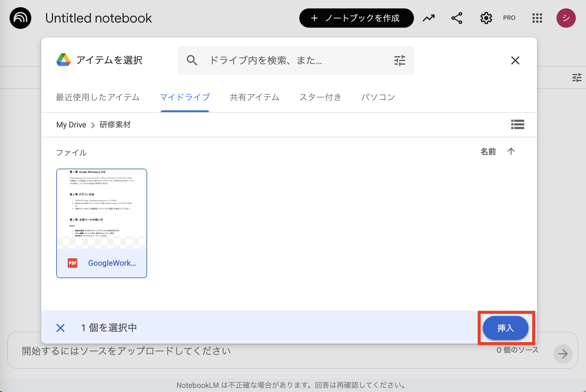Toggle 名前 sort order arrow
The width and height of the screenshot is (586, 392).
tap(511, 152)
